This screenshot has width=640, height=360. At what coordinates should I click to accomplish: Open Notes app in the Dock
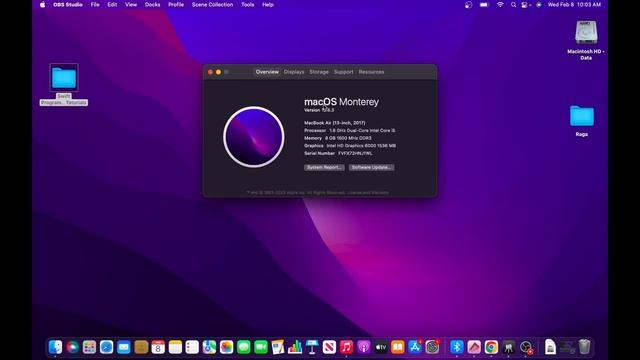pyautogui.click(x=175, y=347)
